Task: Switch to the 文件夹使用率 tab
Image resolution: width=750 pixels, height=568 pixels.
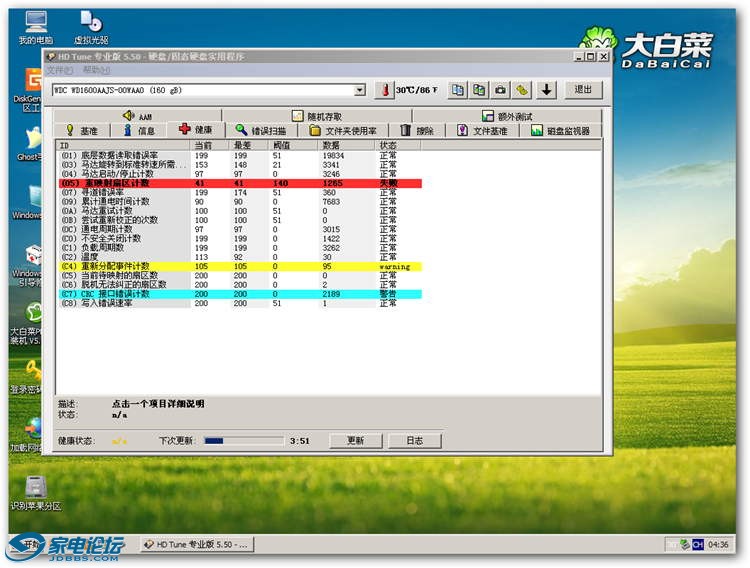Action: [x=343, y=130]
